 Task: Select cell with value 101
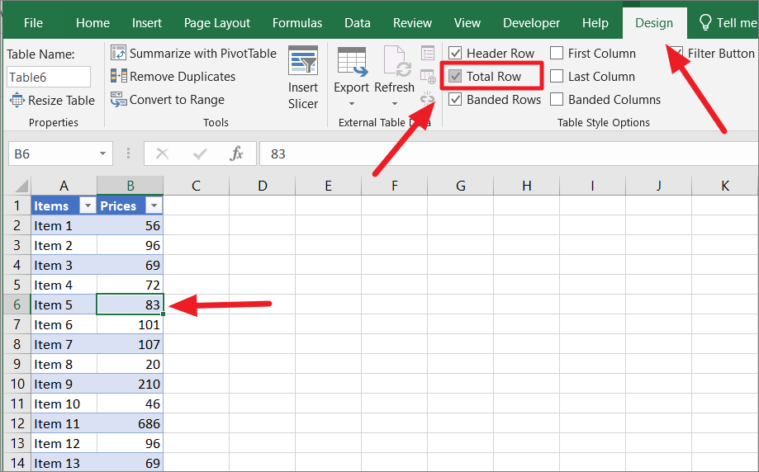(130, 324)
